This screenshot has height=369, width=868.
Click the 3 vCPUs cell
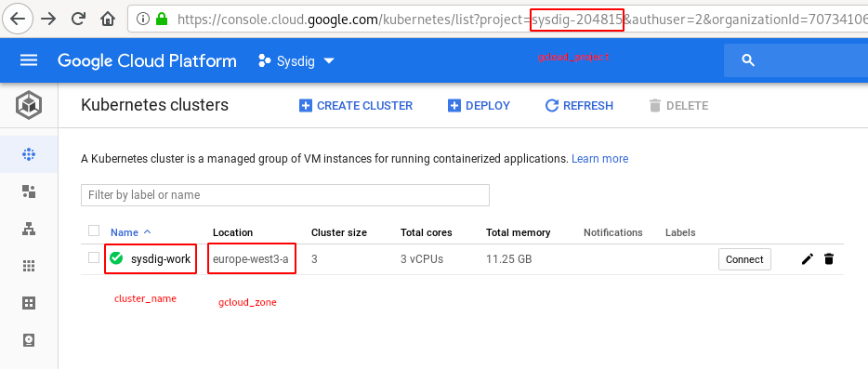pos(422,258)
